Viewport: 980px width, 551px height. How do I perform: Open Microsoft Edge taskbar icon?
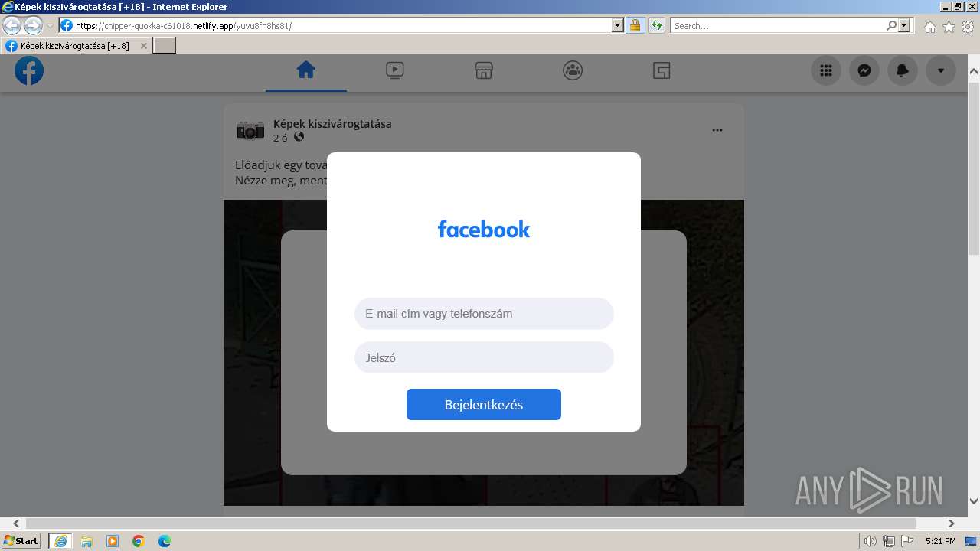point(165,541)
